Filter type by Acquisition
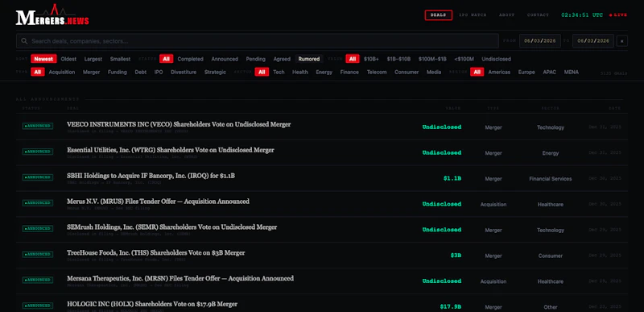This screenshot has height=312, width=644. (x=62, y=72)
